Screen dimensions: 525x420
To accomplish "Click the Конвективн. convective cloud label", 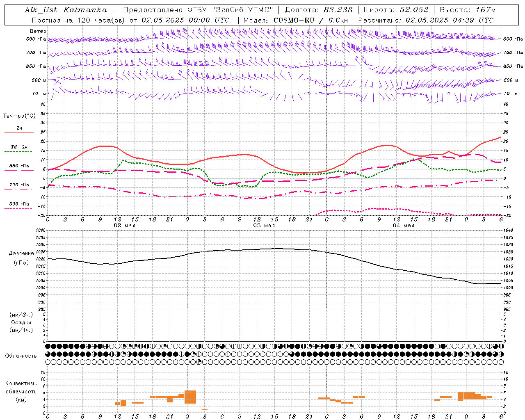I will (x=21, y=383).
